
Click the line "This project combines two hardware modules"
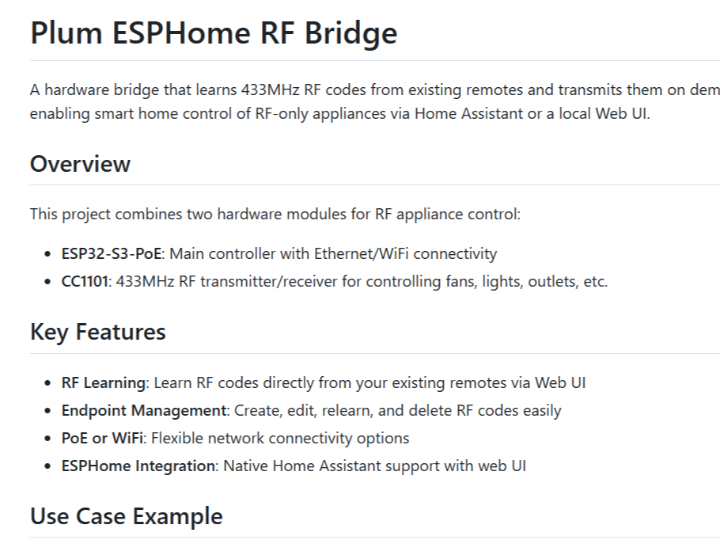pos(275,213)
